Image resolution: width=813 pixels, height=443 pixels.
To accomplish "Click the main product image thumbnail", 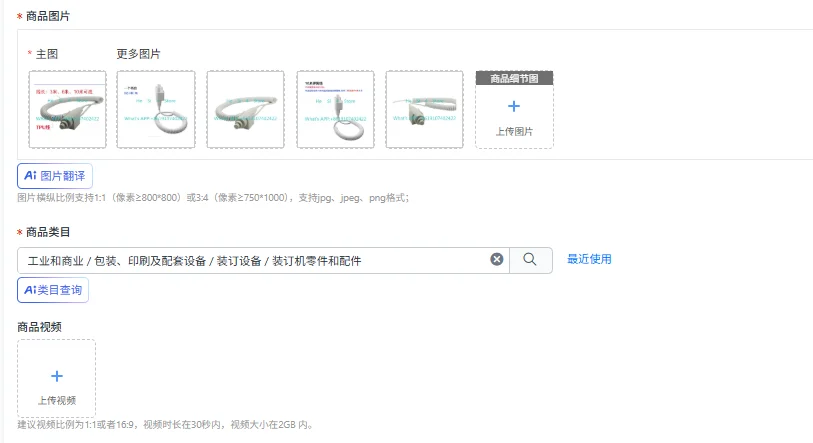I will tap(67, 109).
